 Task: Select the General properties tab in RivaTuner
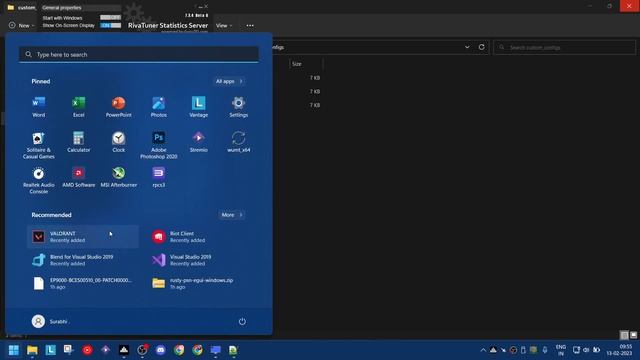(x=62, y=8)
